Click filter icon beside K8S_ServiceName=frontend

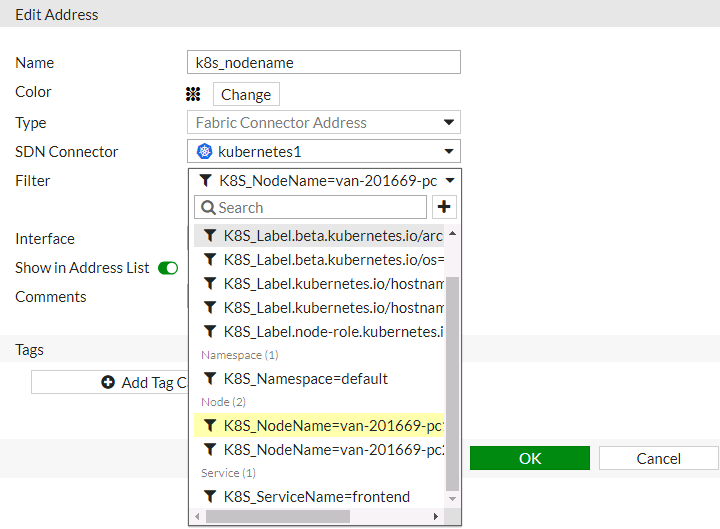coord(210,497)
